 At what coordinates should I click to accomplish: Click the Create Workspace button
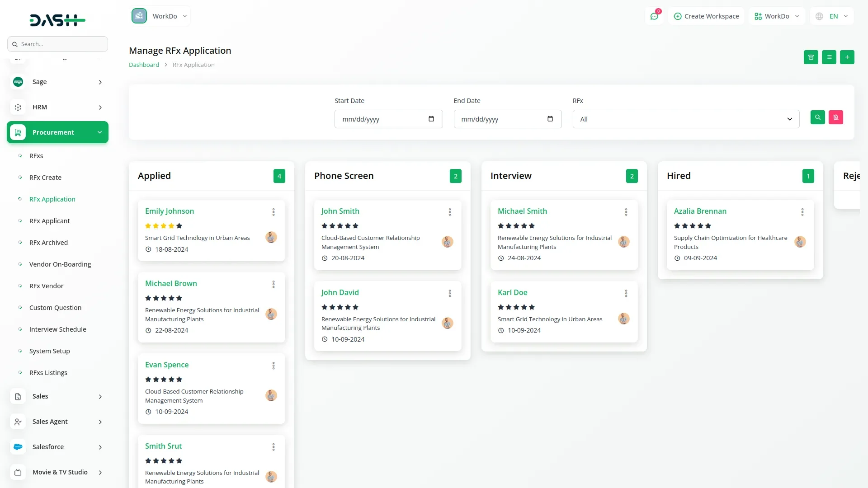click(x=706, y=16)
